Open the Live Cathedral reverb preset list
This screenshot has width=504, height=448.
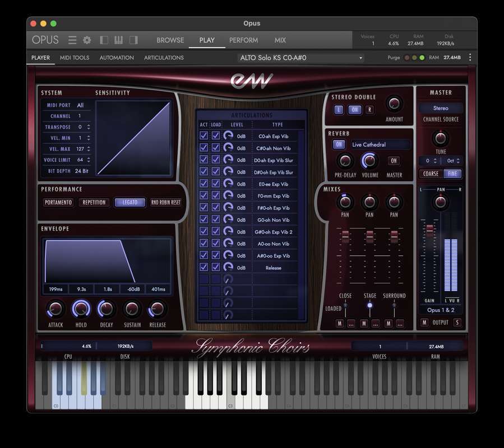point(380,144)
